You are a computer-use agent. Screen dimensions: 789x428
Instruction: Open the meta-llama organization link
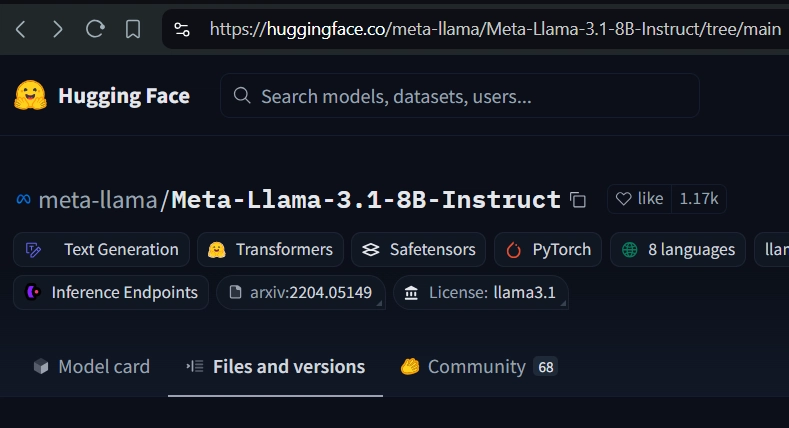pos(98,200)
